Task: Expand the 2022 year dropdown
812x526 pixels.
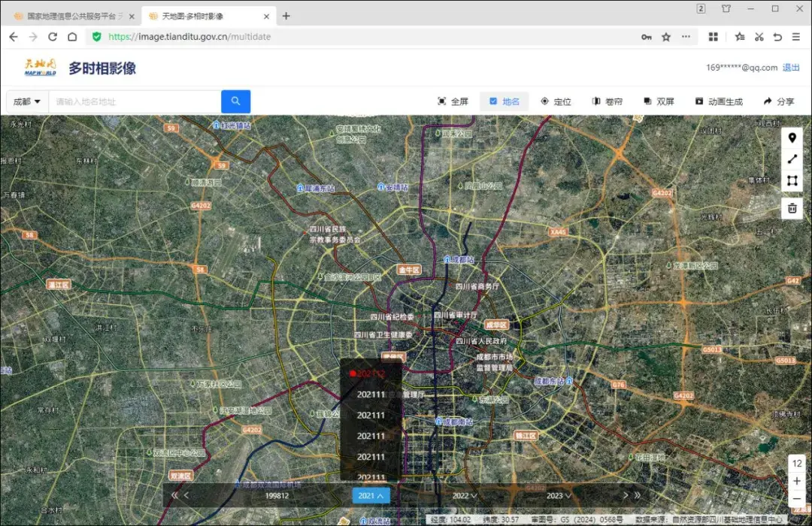Action: tap(465, 495)
